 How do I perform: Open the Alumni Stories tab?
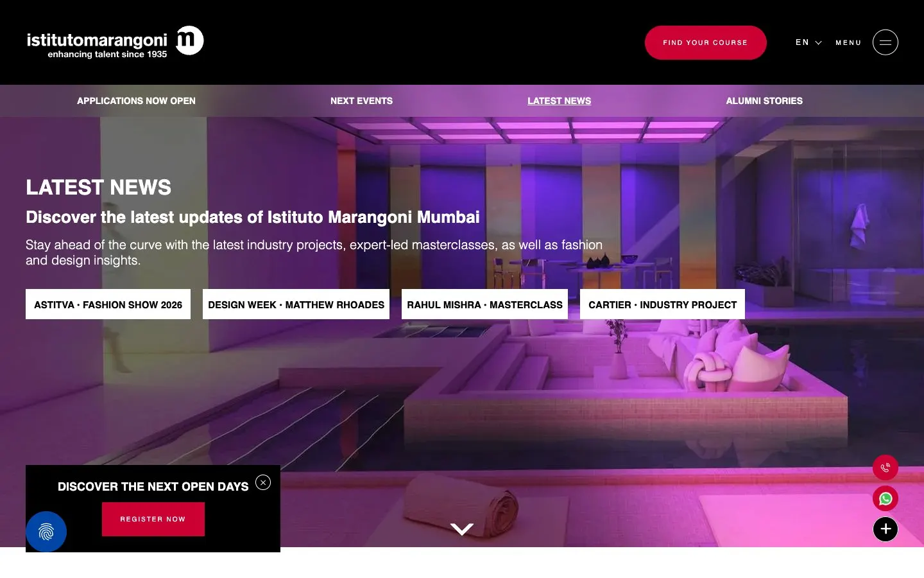coord(764,101)
